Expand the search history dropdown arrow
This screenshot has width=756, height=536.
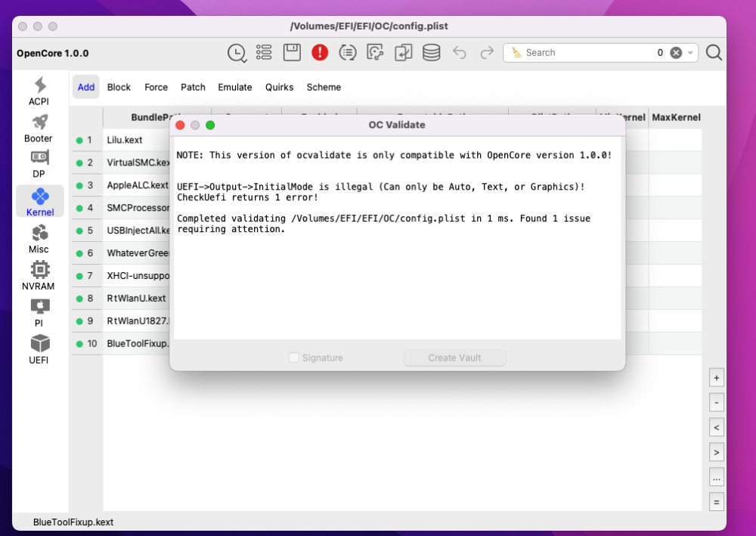click(x=690, y=53)
